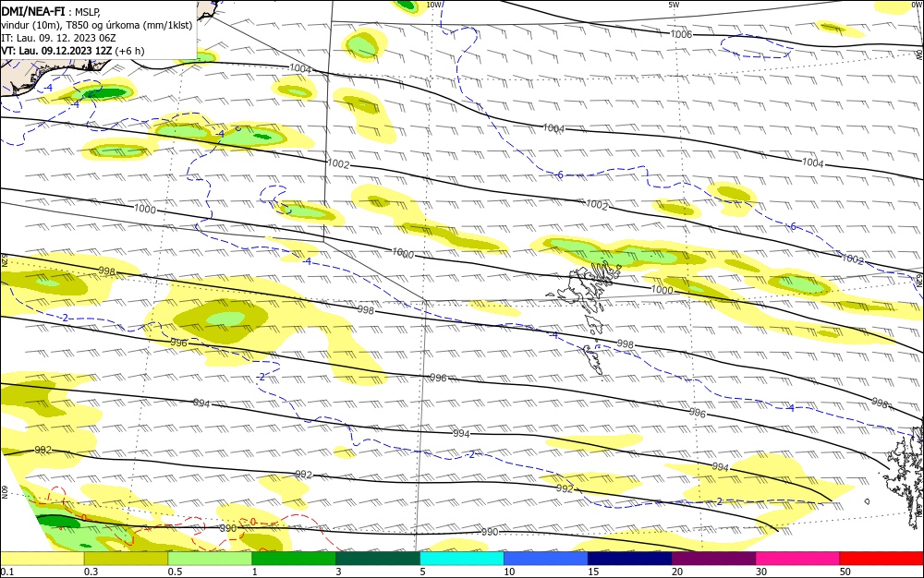
Task: Click the DMI/NEA-FI : MSLP title line
Action: [51, 12]
